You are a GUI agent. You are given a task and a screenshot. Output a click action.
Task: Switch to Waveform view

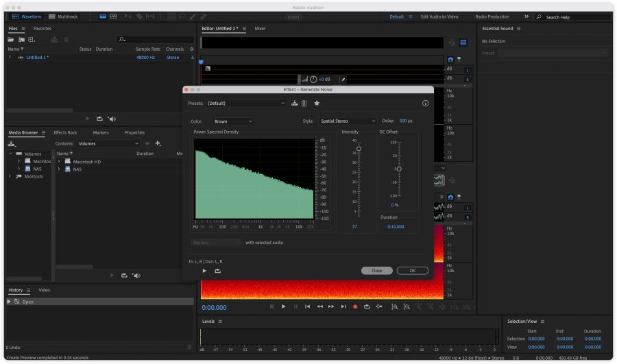point(27,16)
